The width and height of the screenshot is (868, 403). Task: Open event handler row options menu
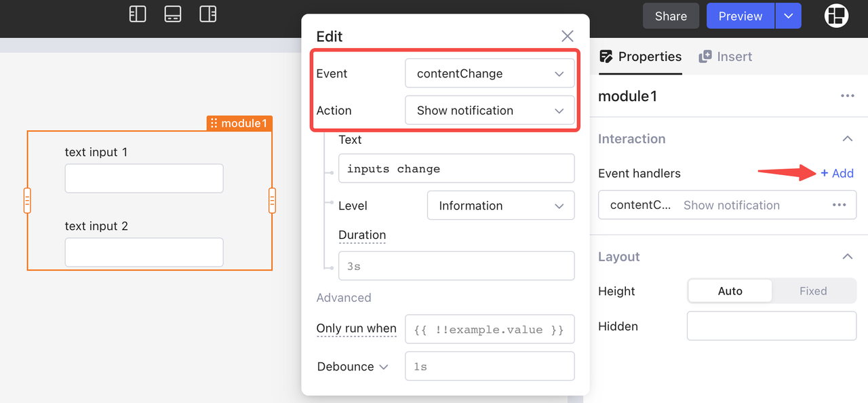point(839,205)
